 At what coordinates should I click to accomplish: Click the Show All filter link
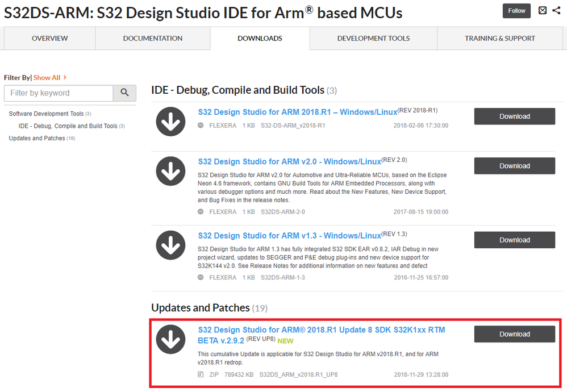coord(47,77)
